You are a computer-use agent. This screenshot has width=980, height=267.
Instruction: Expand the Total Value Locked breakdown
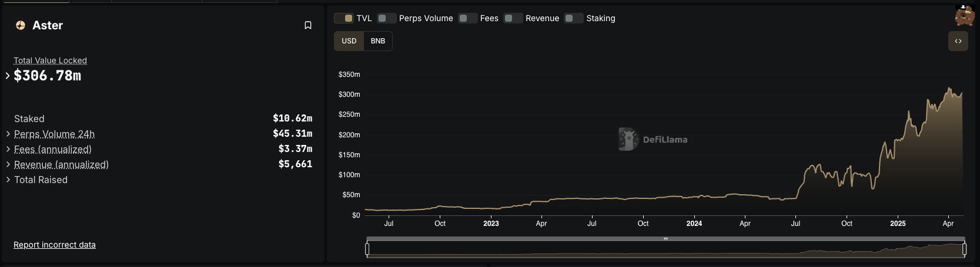[8, 76]
